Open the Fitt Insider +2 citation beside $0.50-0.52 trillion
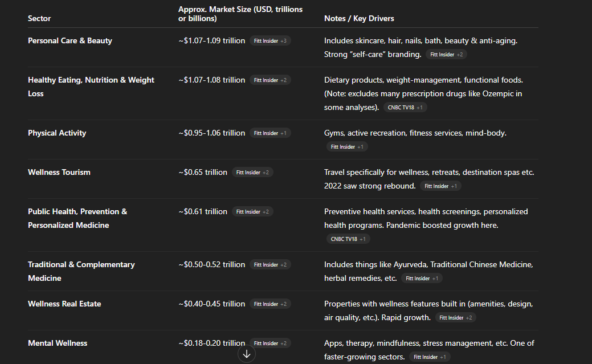 270,264
